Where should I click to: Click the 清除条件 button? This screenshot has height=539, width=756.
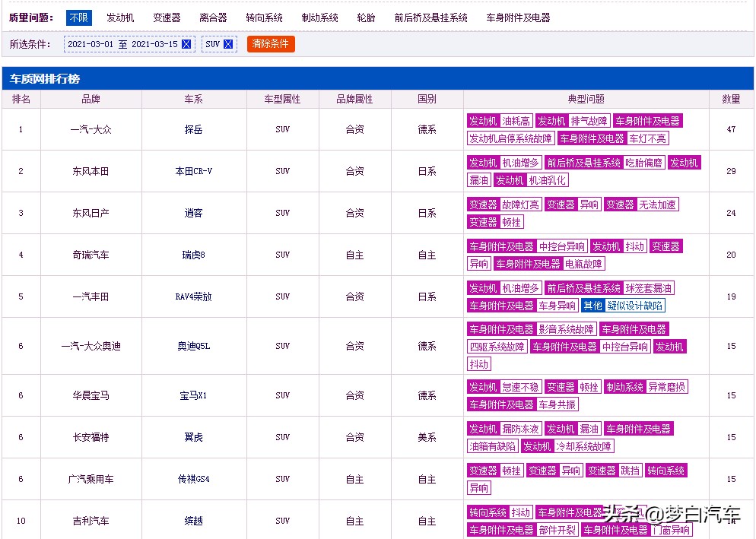(x=271, y=44)
